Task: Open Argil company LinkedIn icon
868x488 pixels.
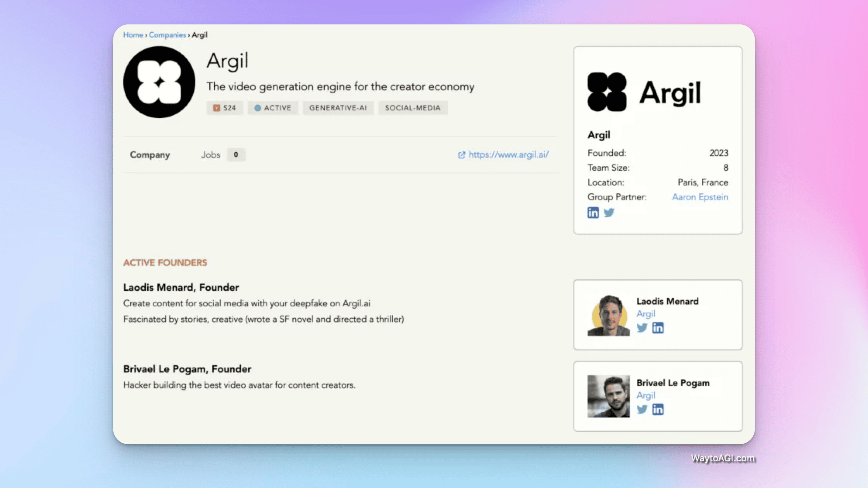Action: (593, 213)
